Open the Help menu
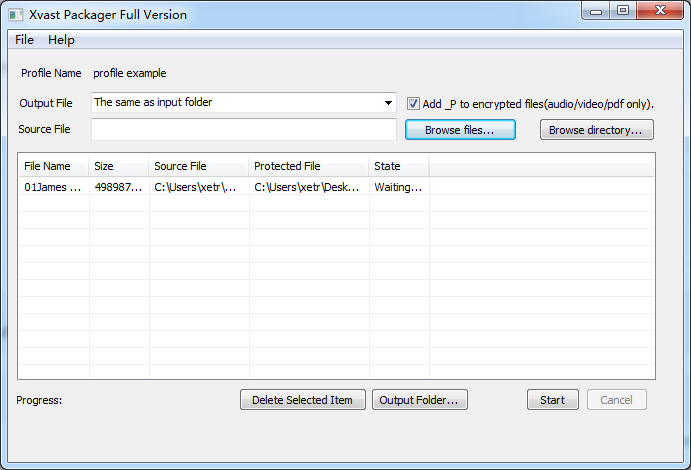 61,40
